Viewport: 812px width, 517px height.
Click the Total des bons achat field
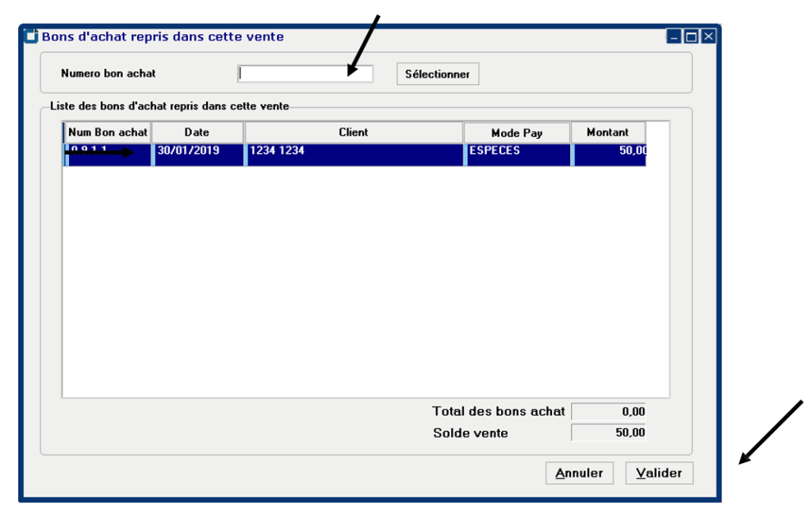point(608,412)
